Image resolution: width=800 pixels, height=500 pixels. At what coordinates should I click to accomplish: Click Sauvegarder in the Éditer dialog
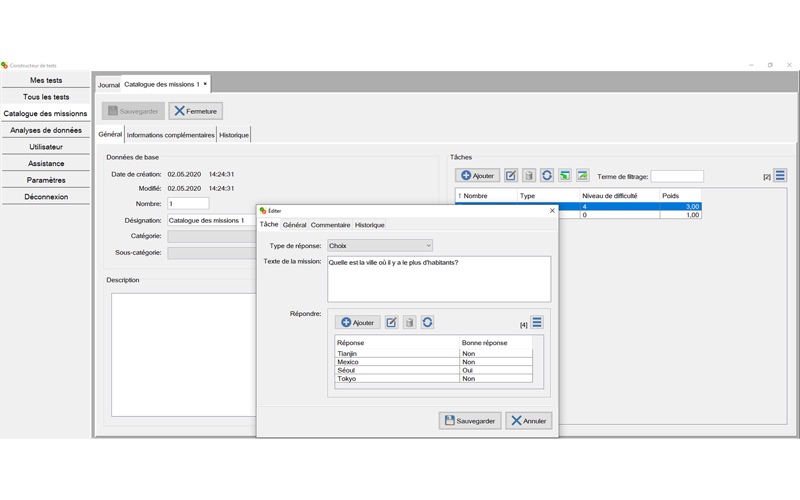click(470, 421)
